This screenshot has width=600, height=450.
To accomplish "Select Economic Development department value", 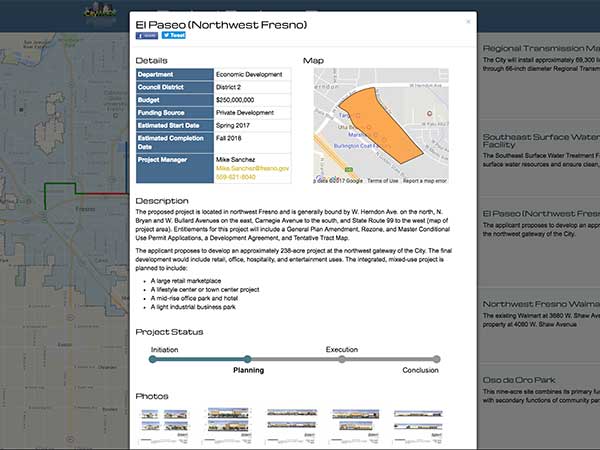I will [x=249, y=74].
